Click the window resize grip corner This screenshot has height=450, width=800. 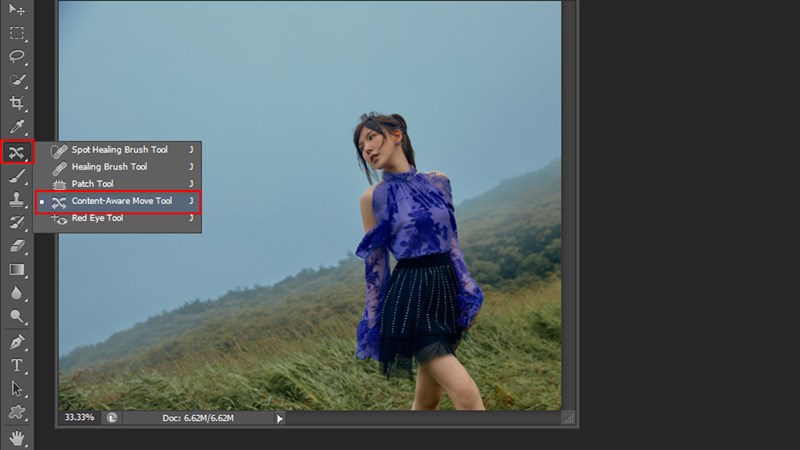pos(568,418)
